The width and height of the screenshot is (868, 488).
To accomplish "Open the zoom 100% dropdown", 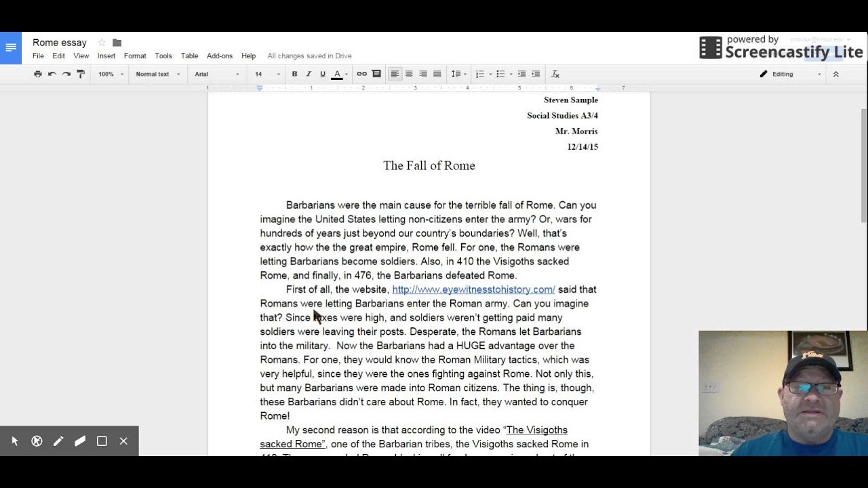I will coord(111,74).
